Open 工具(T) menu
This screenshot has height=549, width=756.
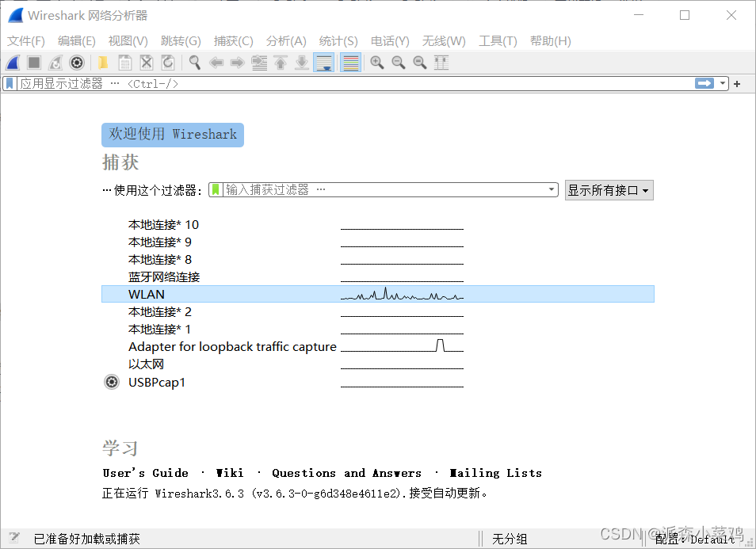click(498, 41)
